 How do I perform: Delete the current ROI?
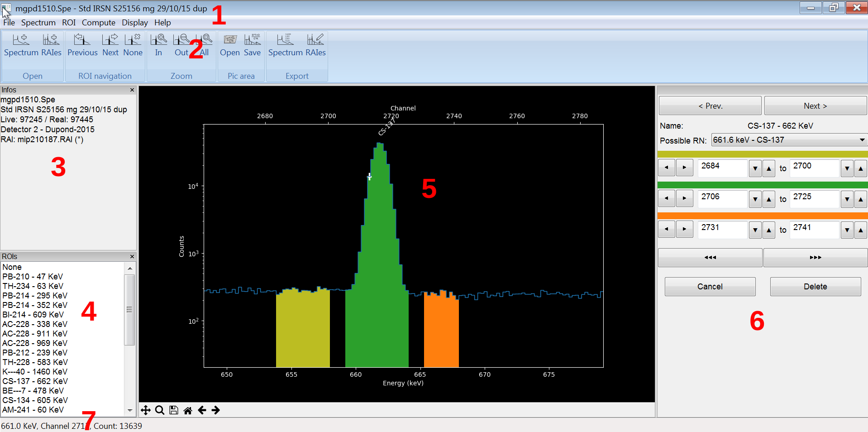point(816,287)
